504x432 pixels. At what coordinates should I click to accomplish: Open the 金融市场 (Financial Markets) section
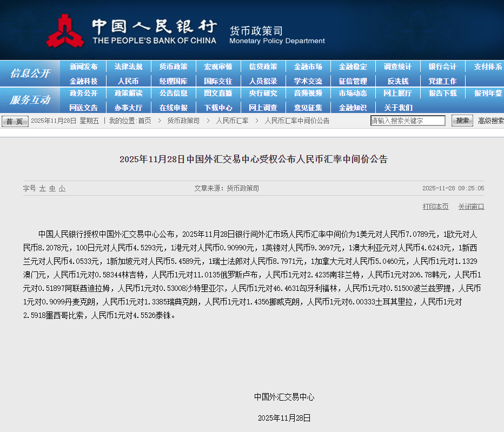point(308,67)
